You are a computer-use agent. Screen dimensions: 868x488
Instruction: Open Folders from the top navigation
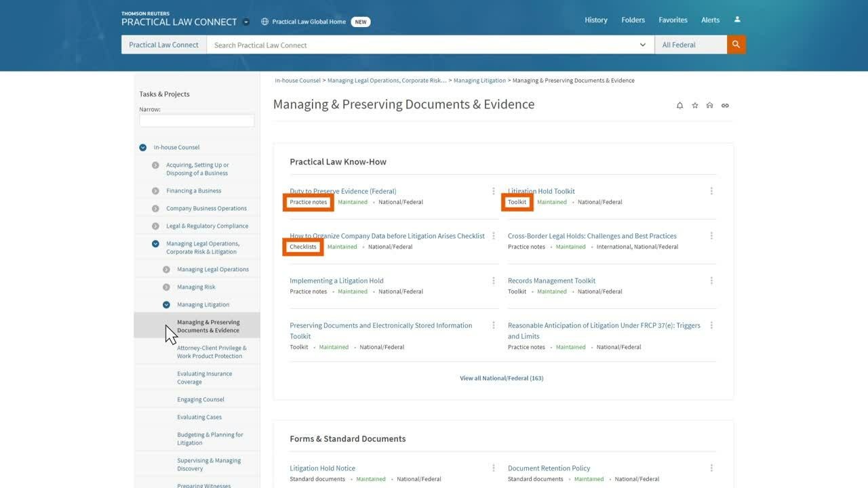[x=633, y=20]
